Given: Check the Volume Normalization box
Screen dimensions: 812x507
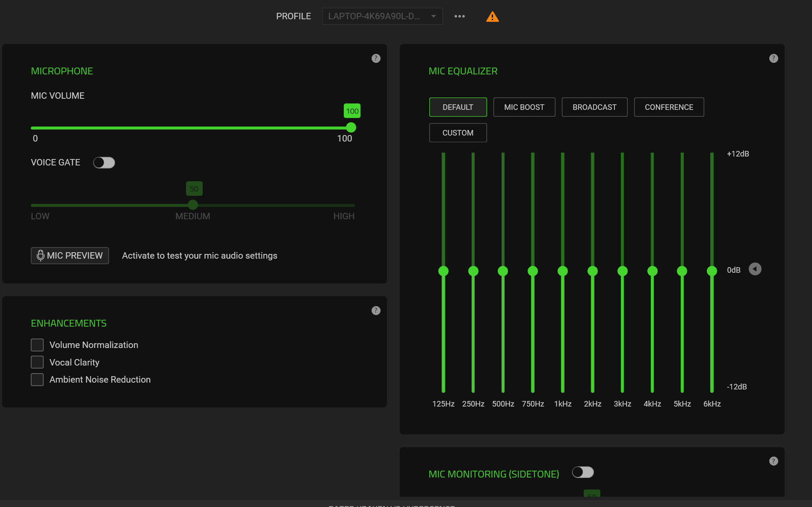Looking at the screenshot, I should (x=37, y=345).
